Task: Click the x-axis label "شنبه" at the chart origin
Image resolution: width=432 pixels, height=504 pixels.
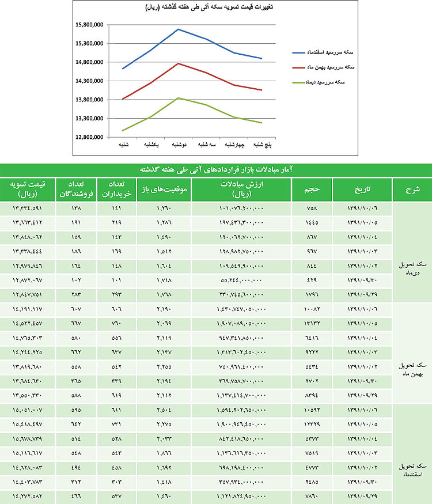Action: point(123,145)
